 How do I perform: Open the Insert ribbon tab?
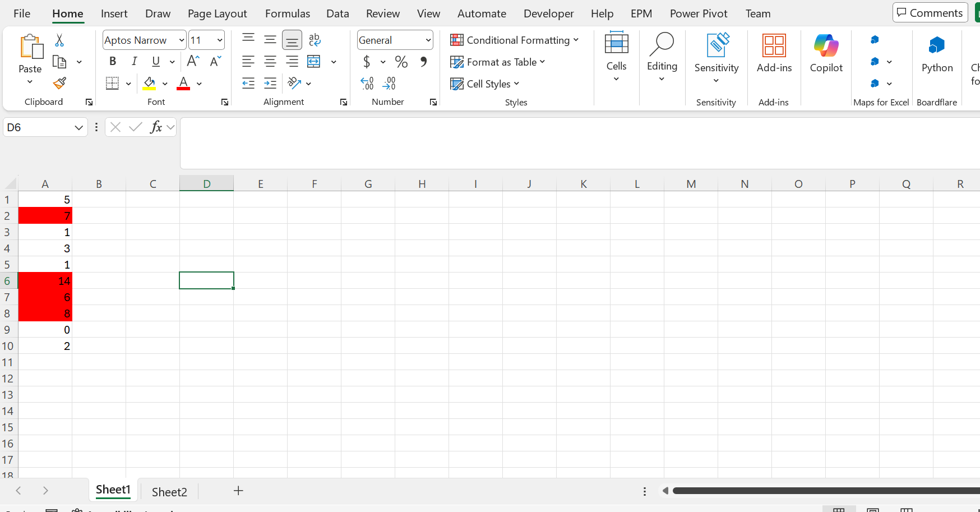114,13
